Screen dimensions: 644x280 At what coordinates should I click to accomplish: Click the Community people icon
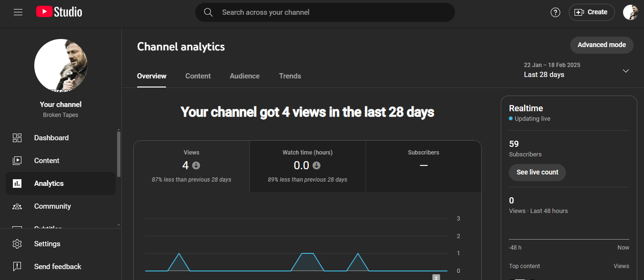17,206
